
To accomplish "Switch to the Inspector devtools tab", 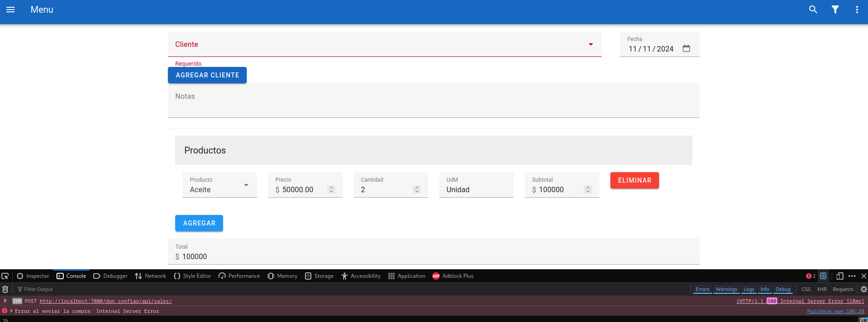I will point(33,276).
